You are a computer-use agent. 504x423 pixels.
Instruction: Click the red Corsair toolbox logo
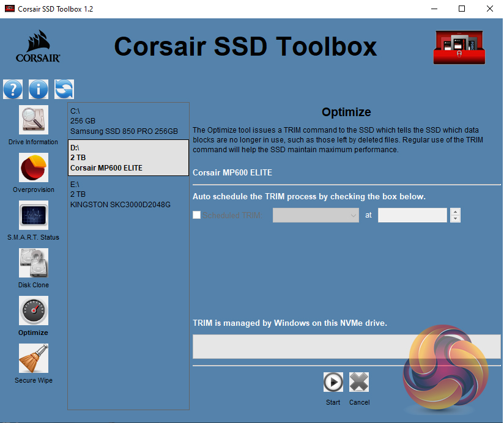pyautogui.click(x=459, y=47)
